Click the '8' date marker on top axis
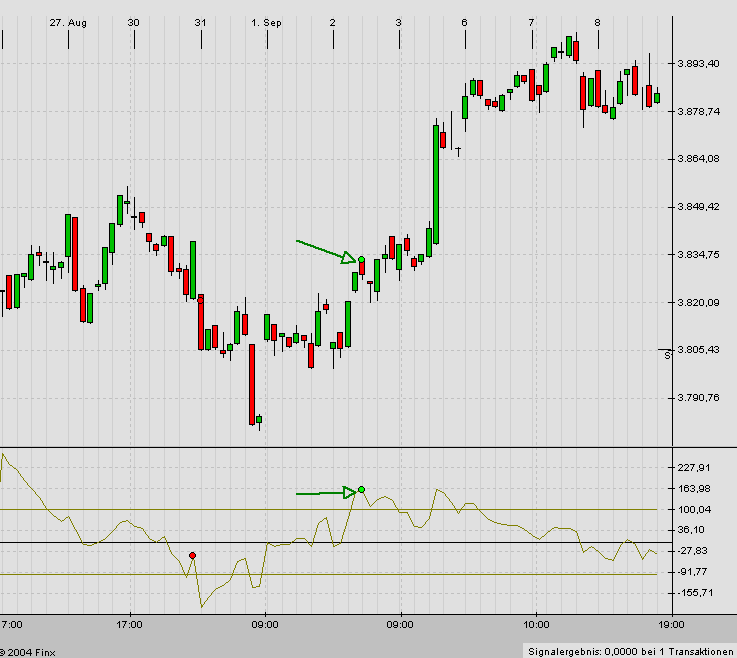Viewport: 737px width, 658px height. 597,22
